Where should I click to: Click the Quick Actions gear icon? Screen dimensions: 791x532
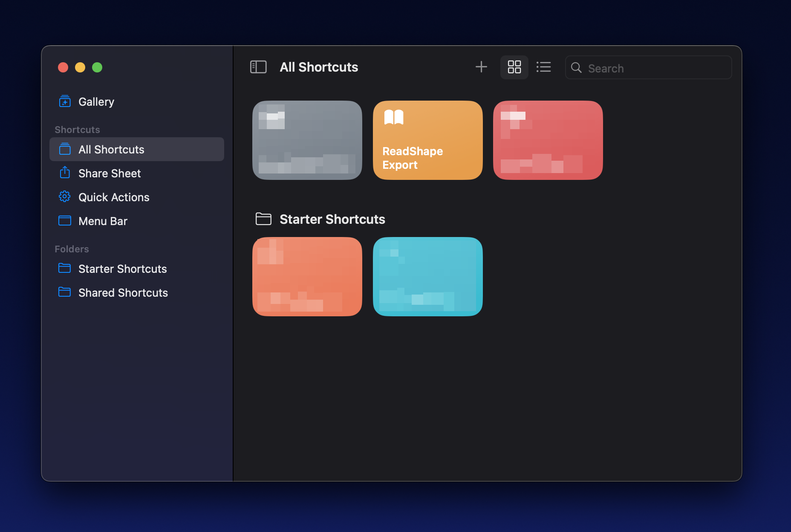click(x=64, y=197)
